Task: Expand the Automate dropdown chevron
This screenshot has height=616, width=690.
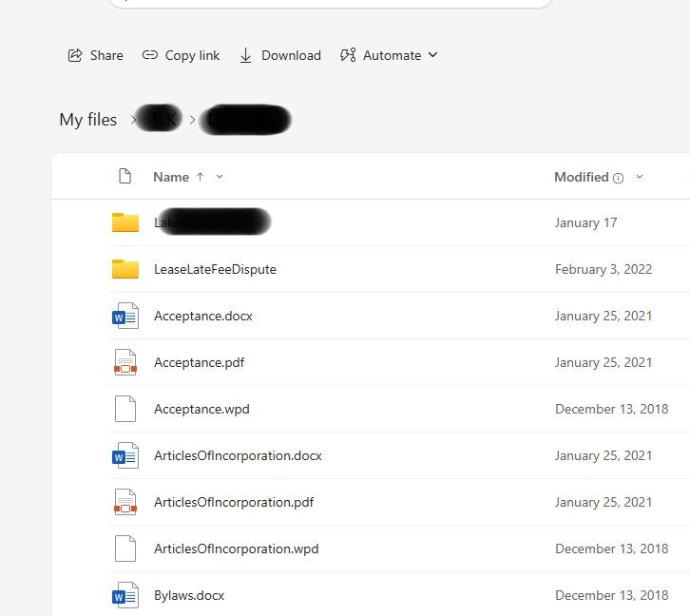Action: click(x=433, y=54)
